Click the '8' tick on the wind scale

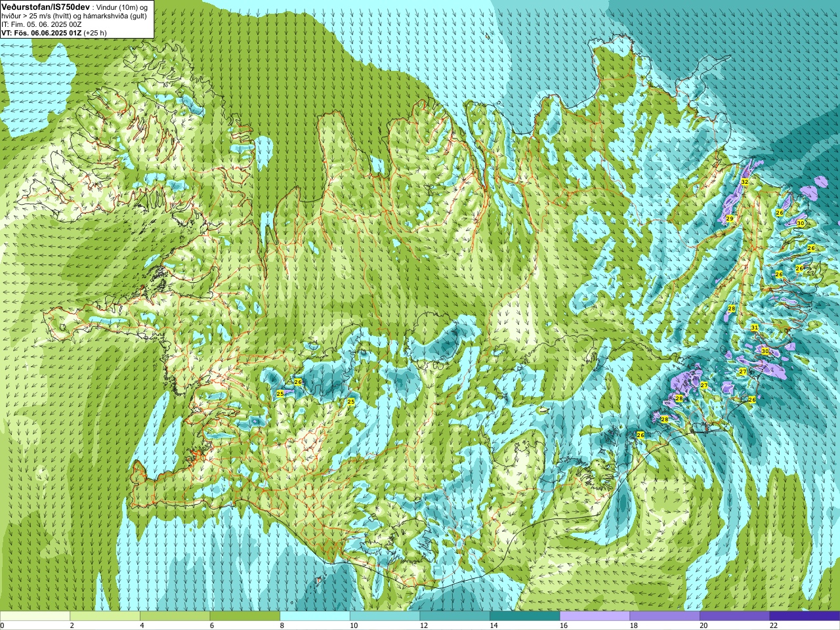pyautogui.click(x=282, y=626)
